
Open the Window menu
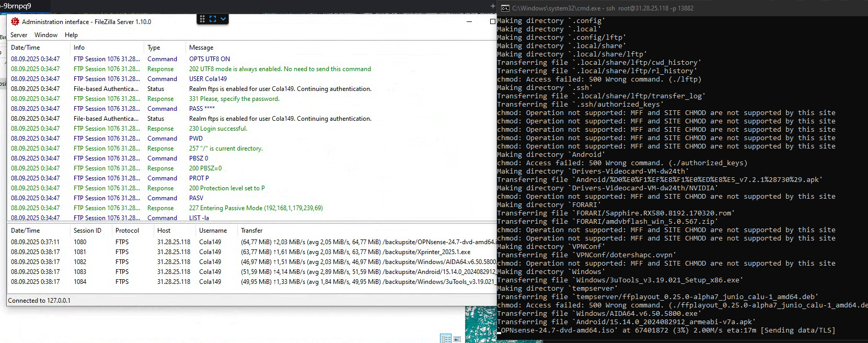tap(46, 35)
